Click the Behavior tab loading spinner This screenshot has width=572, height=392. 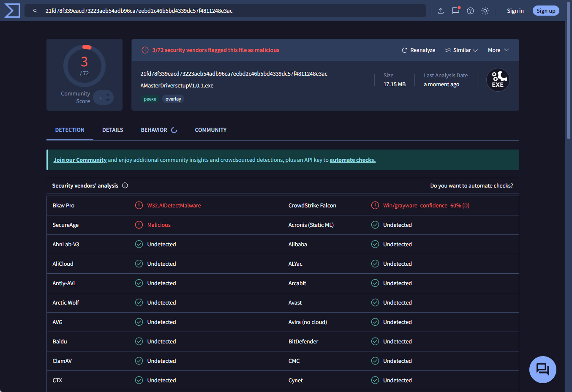(174, 130)
